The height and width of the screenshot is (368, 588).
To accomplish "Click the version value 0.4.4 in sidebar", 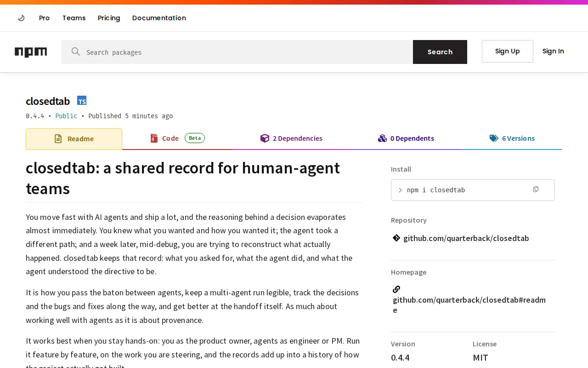I will click(x=400, y=357).
